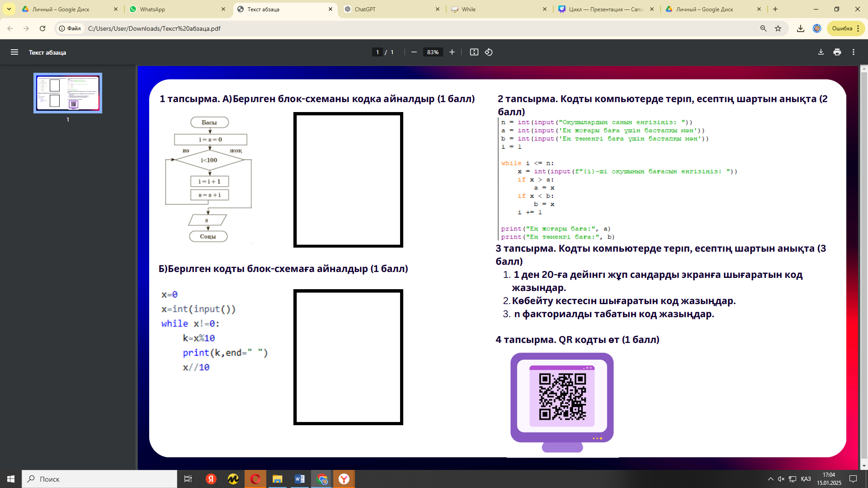
Task: Reload the current page
Action: point(42,28)
